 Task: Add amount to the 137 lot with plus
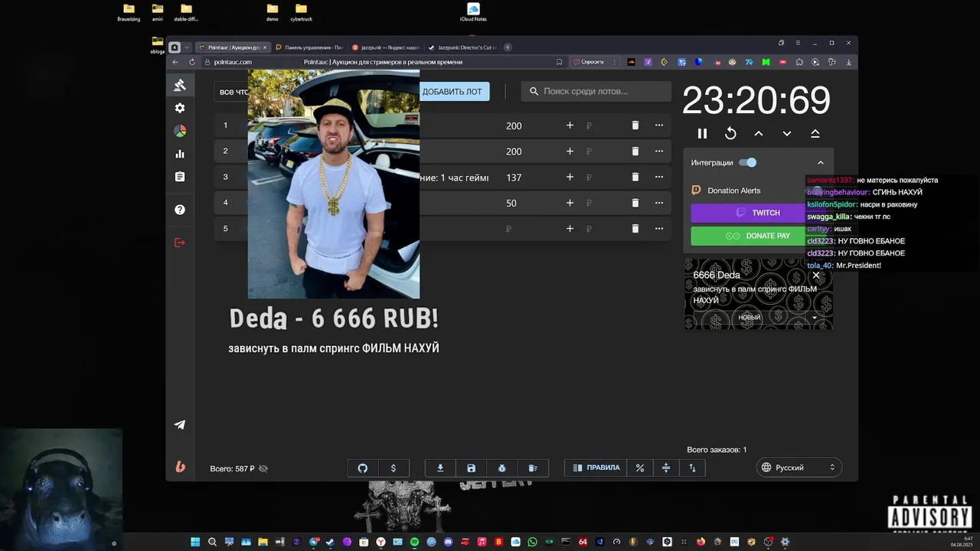pyautogui.click(x=570, y=177)
